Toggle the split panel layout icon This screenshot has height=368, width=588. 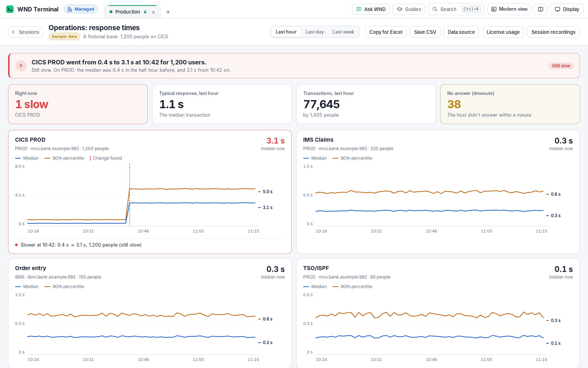pyautogui.click(x=541, y=9)
